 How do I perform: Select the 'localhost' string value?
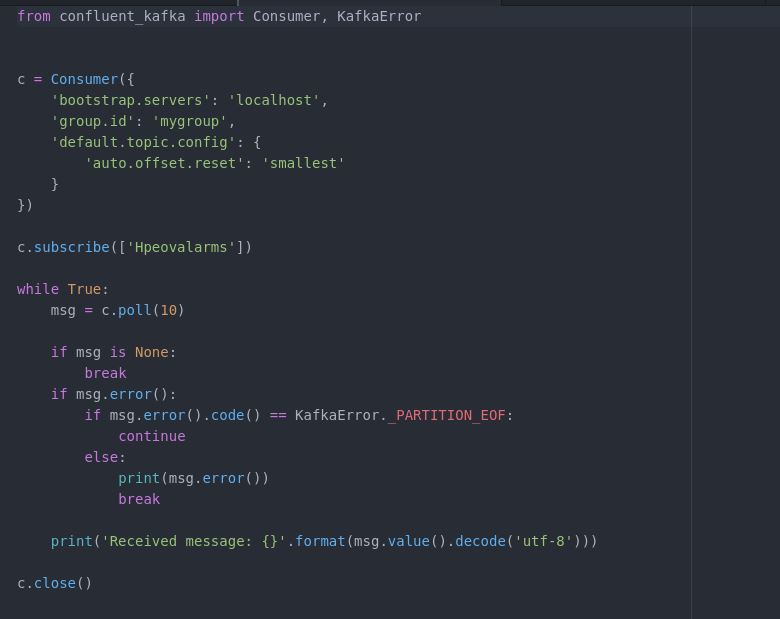(274, 100)
